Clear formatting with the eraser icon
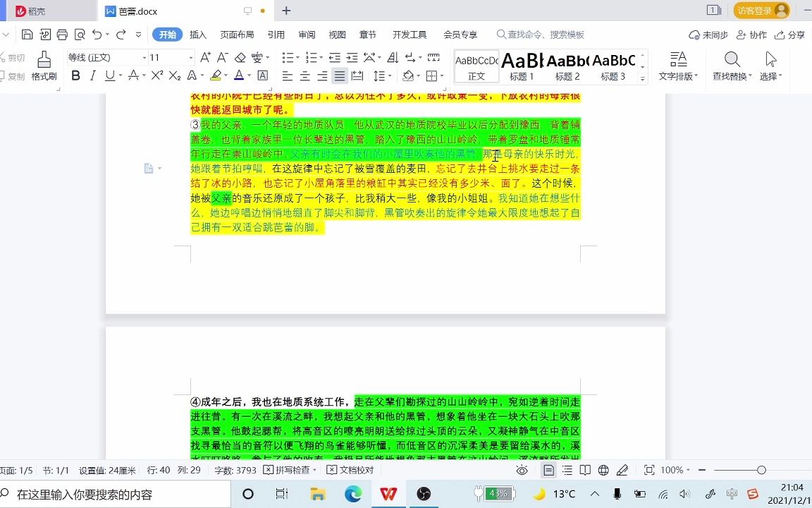This screenshot has width=812, height=508. pyautogui.click(x=238, y=59)
